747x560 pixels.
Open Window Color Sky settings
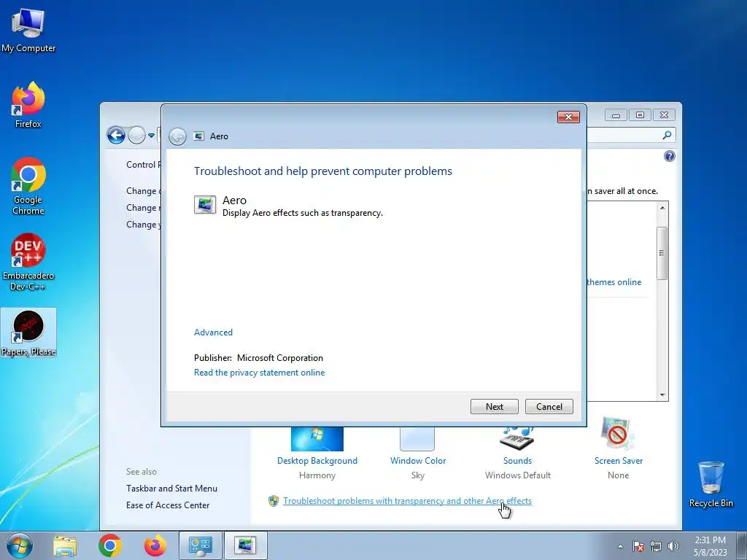click(x=418, y=454)
